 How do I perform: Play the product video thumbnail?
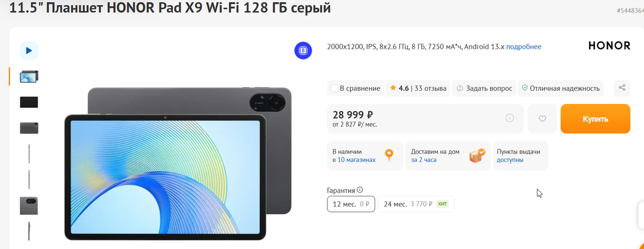click(x=29, y=50)
